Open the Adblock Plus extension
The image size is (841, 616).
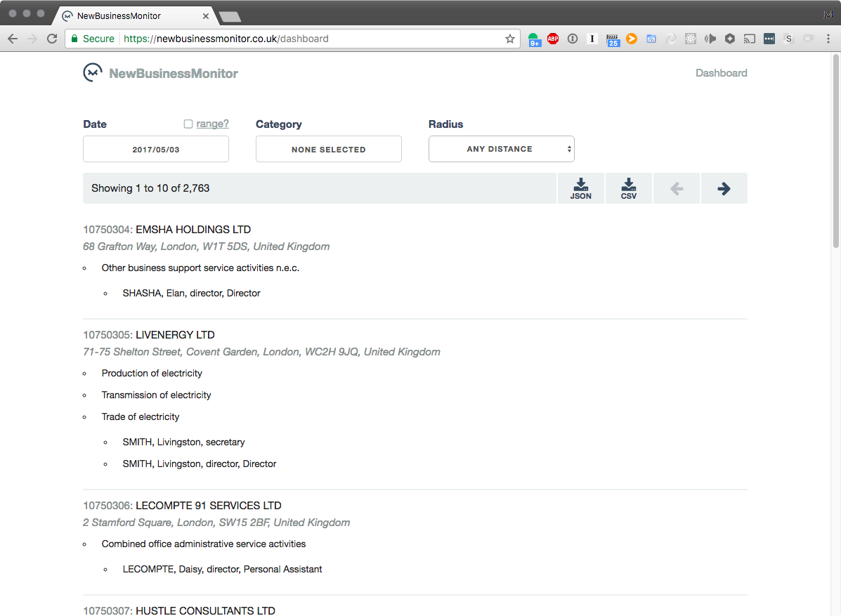(x=553, y=39)
